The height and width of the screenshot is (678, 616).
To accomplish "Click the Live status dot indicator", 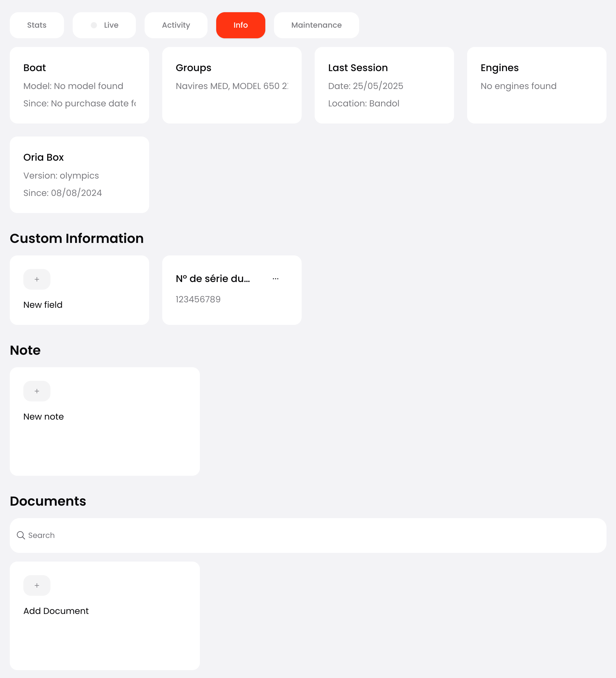I will [x=94, y=25].
